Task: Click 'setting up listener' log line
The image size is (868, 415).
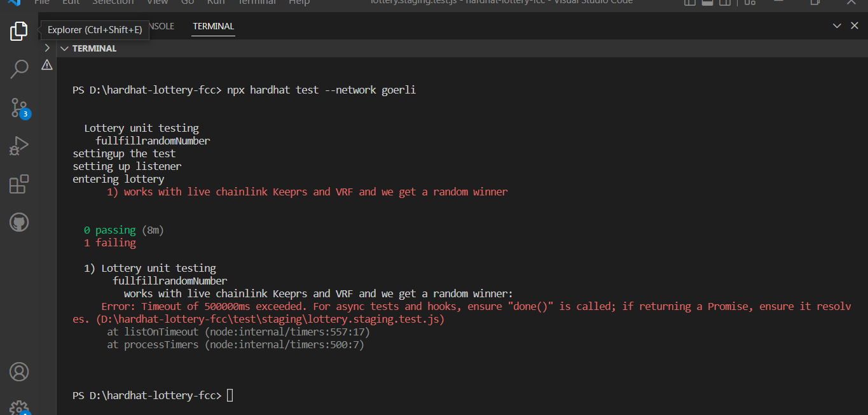Action: click(127, 167)
